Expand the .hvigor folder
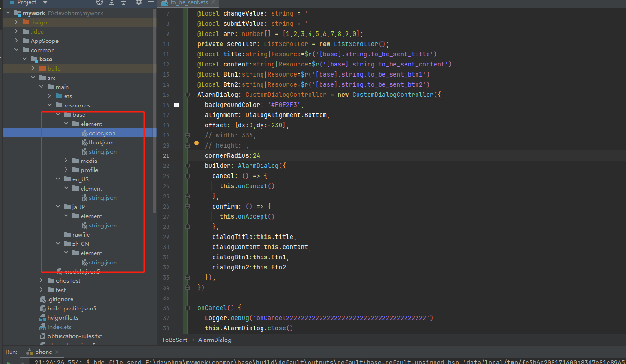Image resolution: width=626 pixels, height=364 pixels. (16, 22)
